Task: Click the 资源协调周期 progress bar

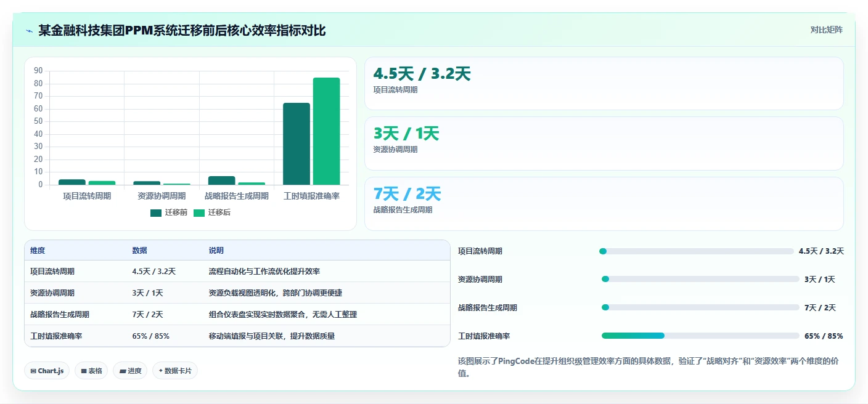Action: pyautogui.click(x=700, y=279)
